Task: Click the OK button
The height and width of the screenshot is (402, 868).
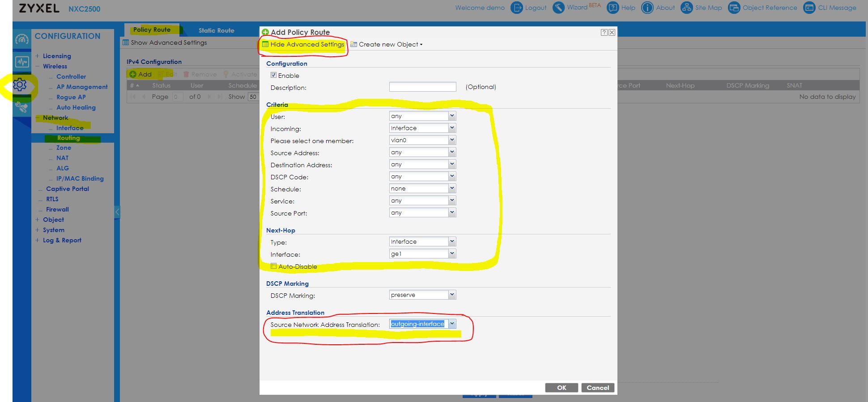Action: tap(561, 388)
